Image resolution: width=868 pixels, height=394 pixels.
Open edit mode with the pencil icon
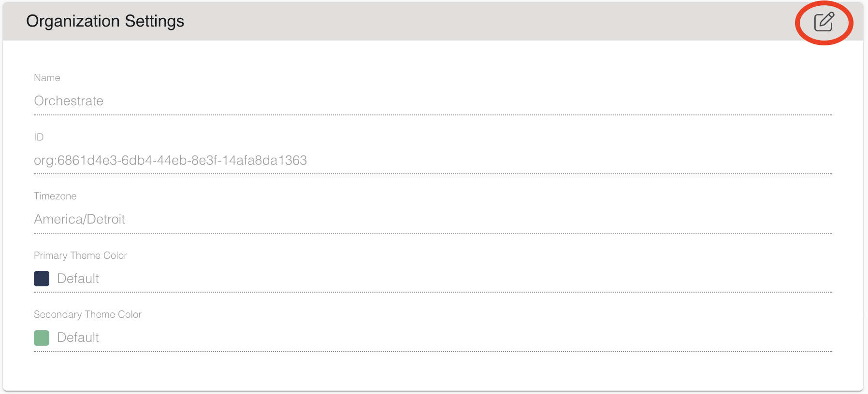pos(824,22)
